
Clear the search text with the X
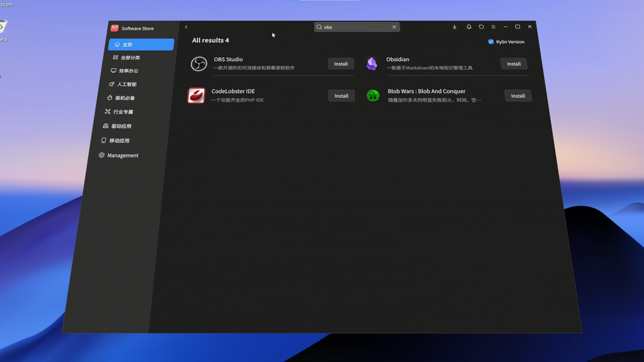(394, 27)
